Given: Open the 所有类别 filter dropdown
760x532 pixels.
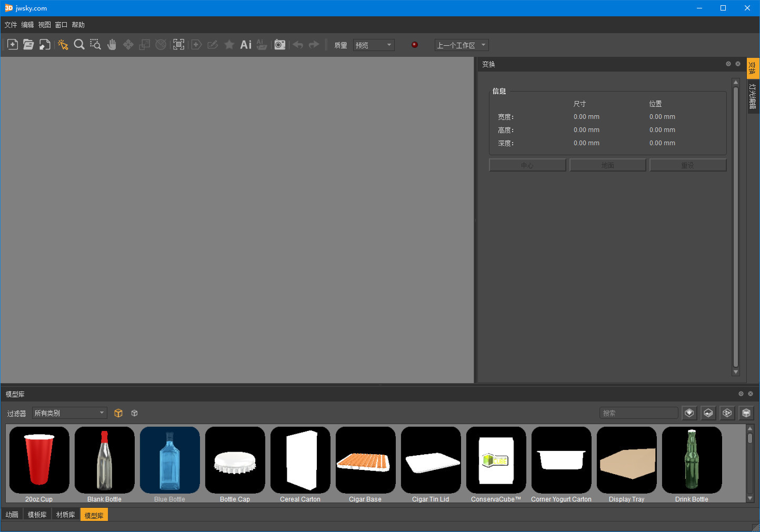Looking at the screenshot, I should [x=69, y=413].
